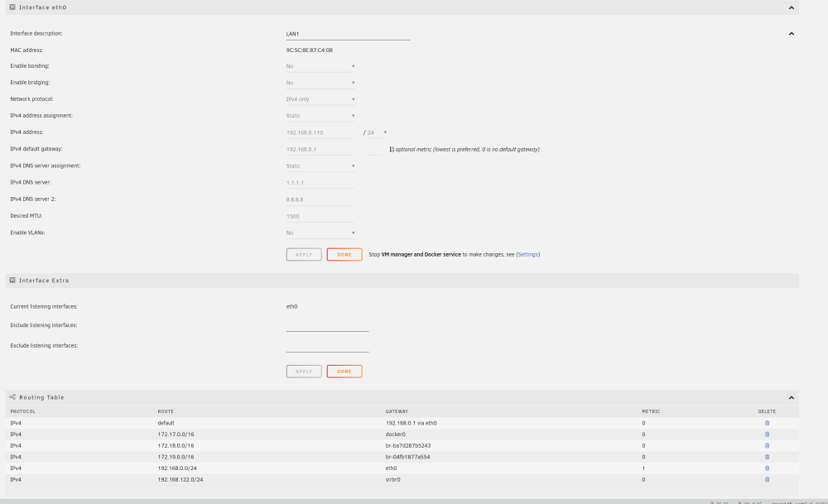This screenshot has width=828, height=504.
Task: Click Apply in Interface eth0 section
Action: click(304, 254)
